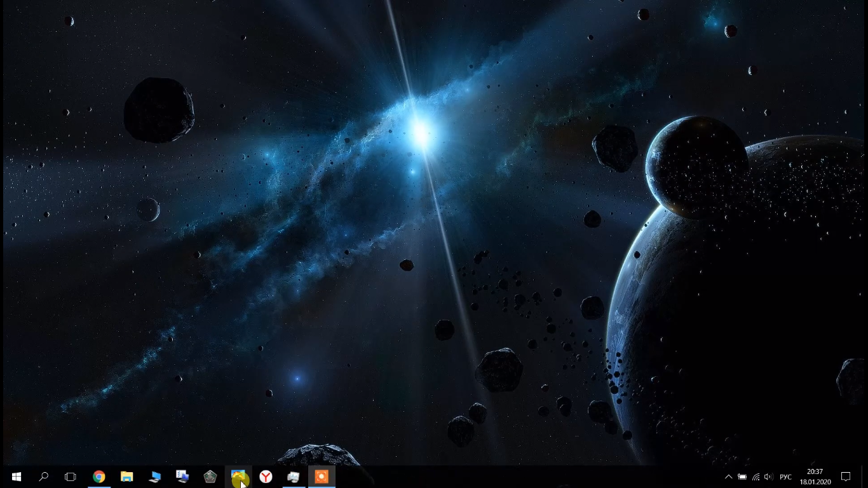Click Show Desktop strip at taskbar end
Image resolution: width=868 pixels, height=488 pixels.
coord(866,477)
